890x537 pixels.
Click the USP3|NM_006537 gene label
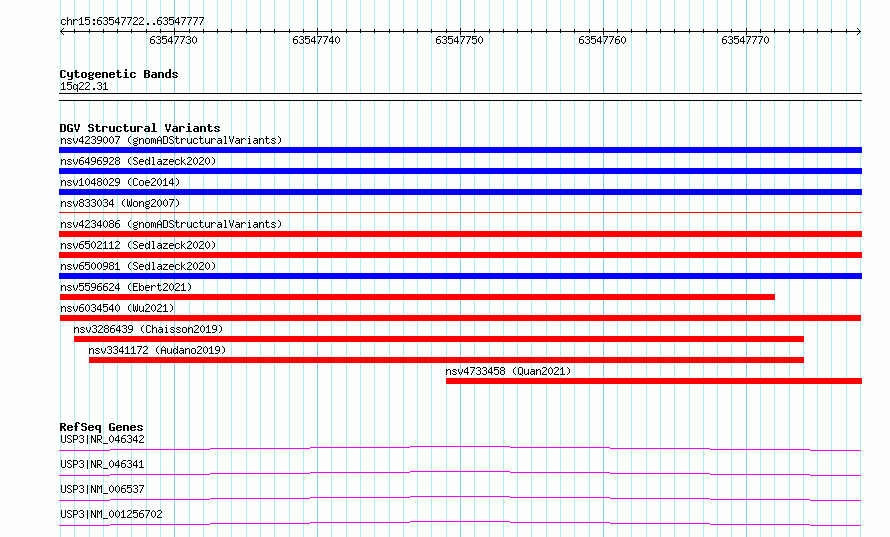click(102, 489)
